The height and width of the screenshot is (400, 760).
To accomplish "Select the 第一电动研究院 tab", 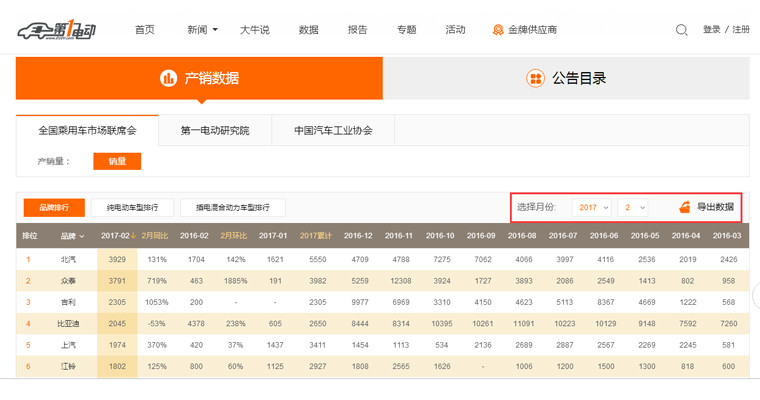I will 215,130.
